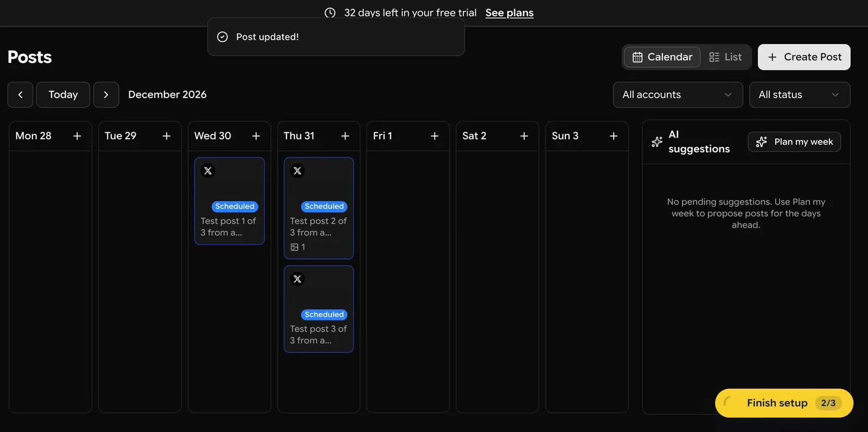868x432 pixels.
Task: Go to the next week arrow
Action: tap(106, 95)
